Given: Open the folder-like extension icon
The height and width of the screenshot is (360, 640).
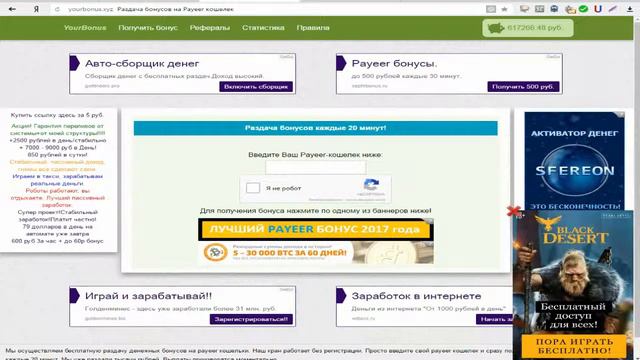Looking at the screenshot, I should (570, 9).
